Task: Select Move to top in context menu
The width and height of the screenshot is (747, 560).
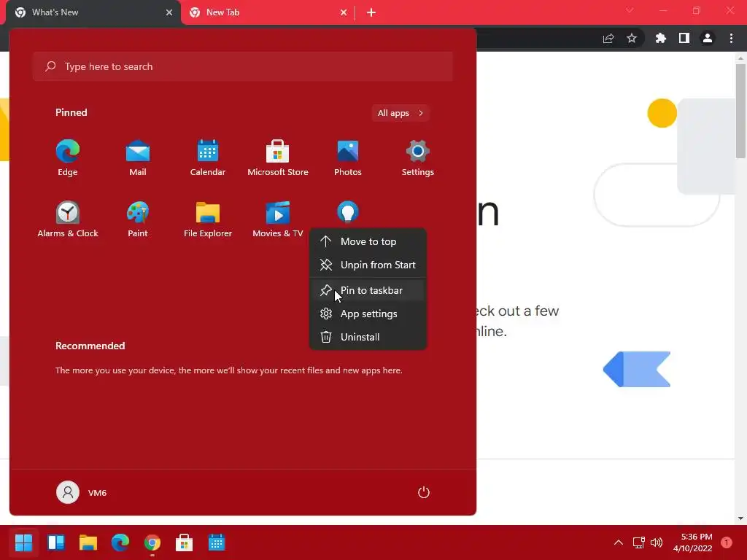Action: tap(368, 241)
